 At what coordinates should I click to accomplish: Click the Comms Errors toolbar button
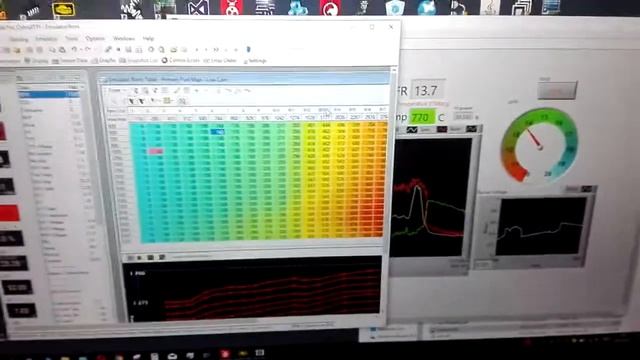(x=180, y=60)
